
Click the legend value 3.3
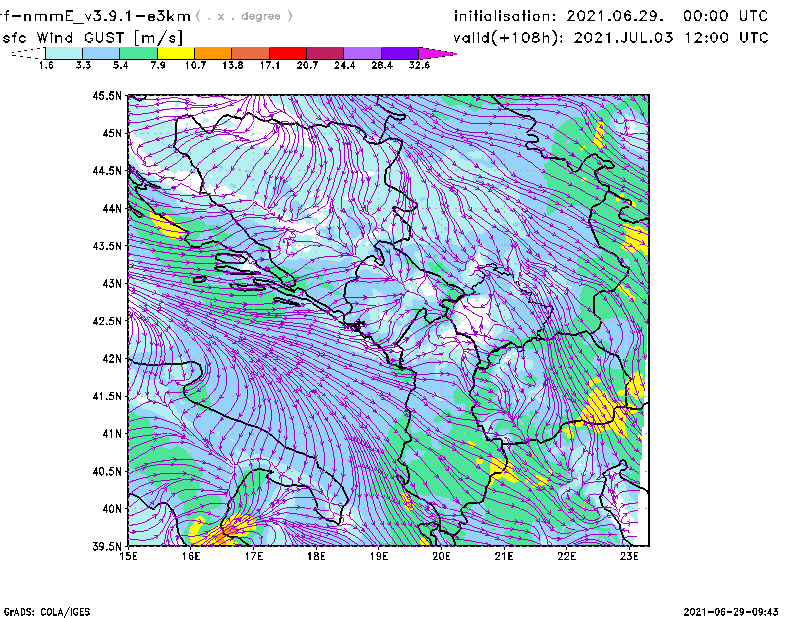(x=83, y=65)
